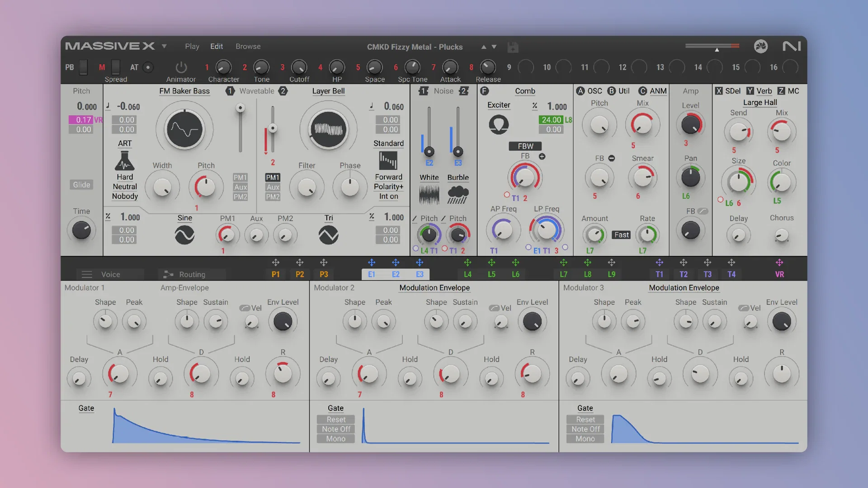
Task: Select the P3 performer tab
Action: point(324,274)
